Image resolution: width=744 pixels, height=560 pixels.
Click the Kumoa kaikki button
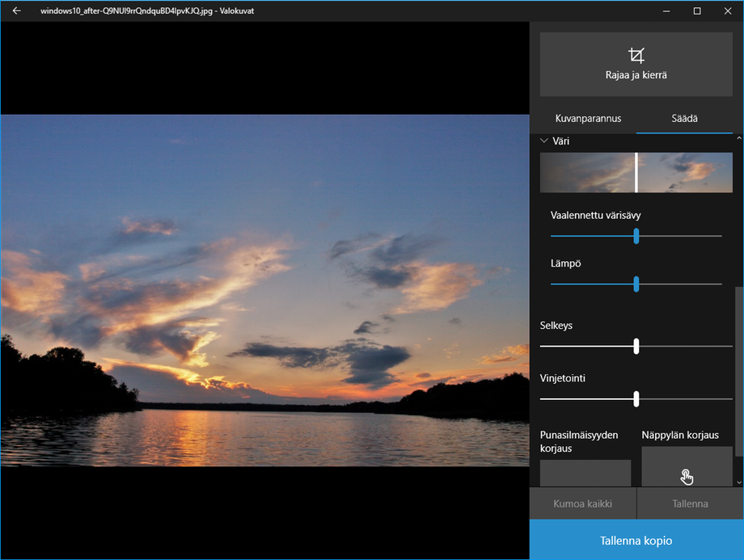[582, 503]
